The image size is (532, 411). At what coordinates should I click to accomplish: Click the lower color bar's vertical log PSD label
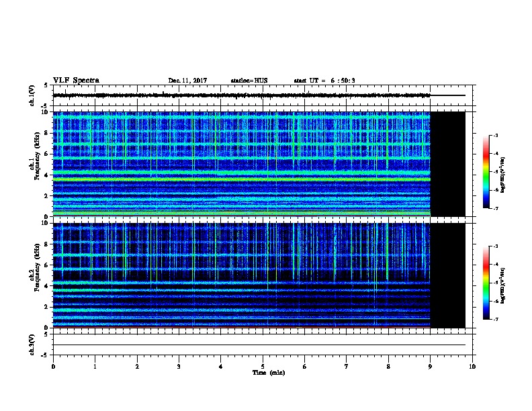[503, 286]
